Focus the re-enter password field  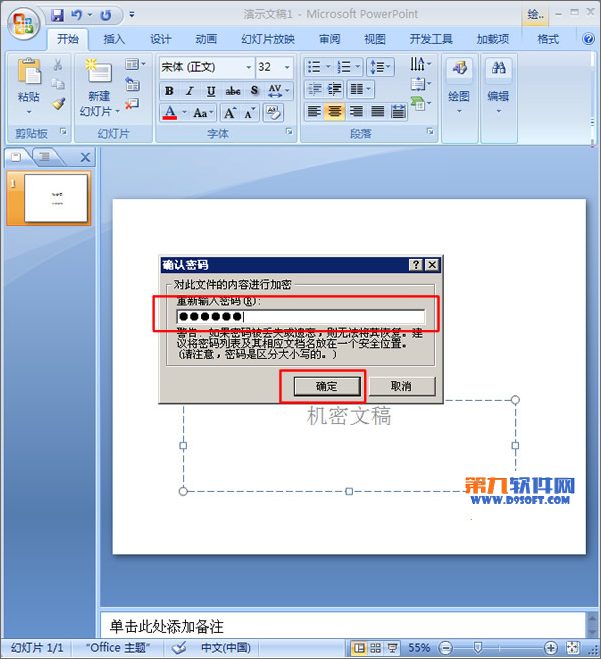(301, 317)
